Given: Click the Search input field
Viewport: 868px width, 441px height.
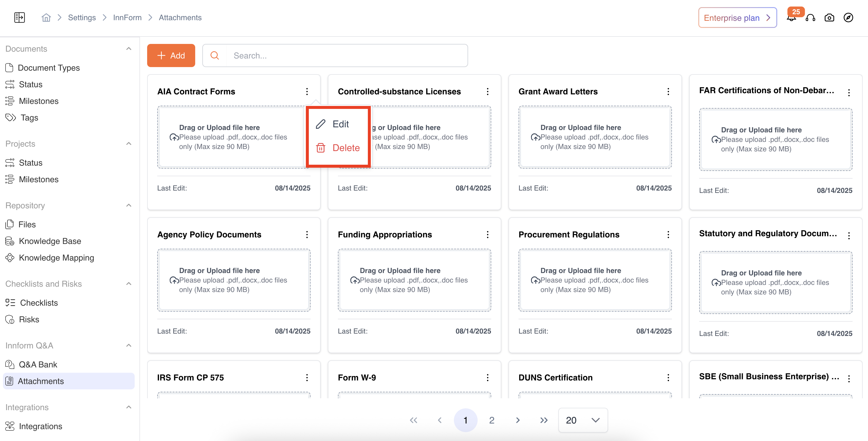Looking at the screenshot, I should [x=347, y=55].
